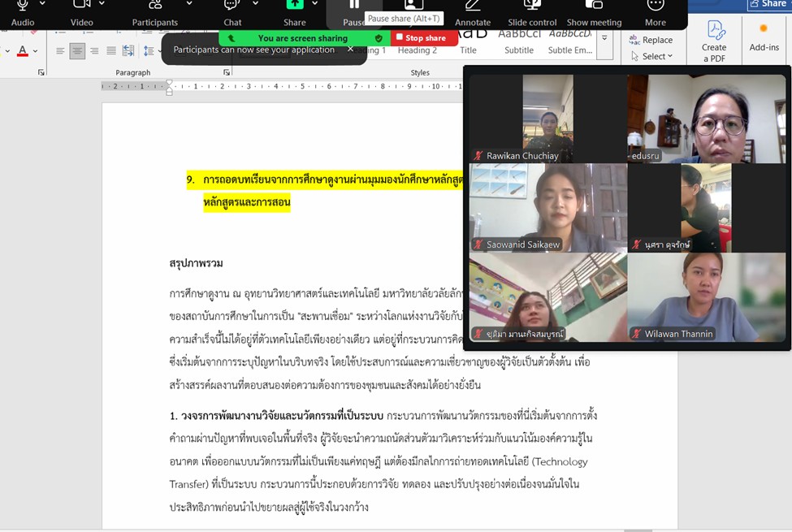Click Replace in the Word ribbon

651,40
